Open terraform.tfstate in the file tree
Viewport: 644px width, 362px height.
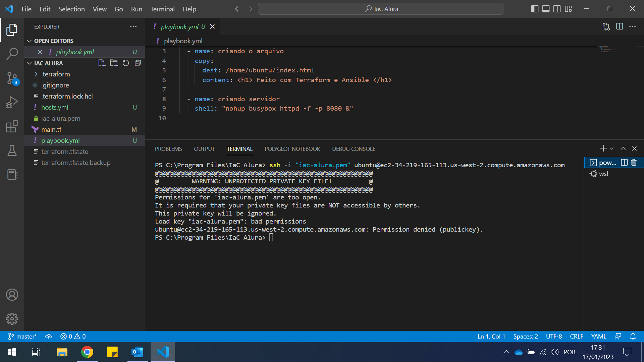click(65, 152)
